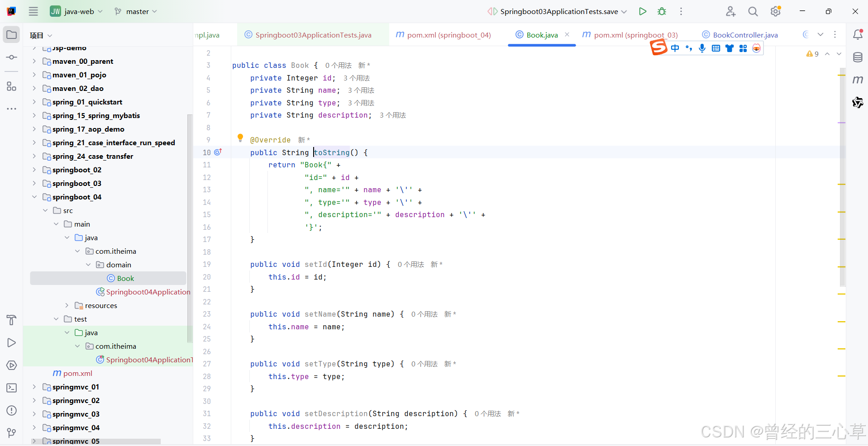Close the Book.java tab
The width and height of the screenshot is (868, 446).
(x=567, y=34)
